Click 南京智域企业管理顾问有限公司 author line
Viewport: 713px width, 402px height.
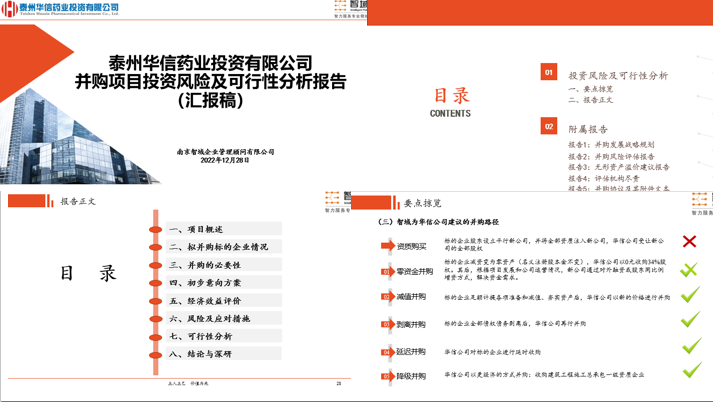pos(226,152)
